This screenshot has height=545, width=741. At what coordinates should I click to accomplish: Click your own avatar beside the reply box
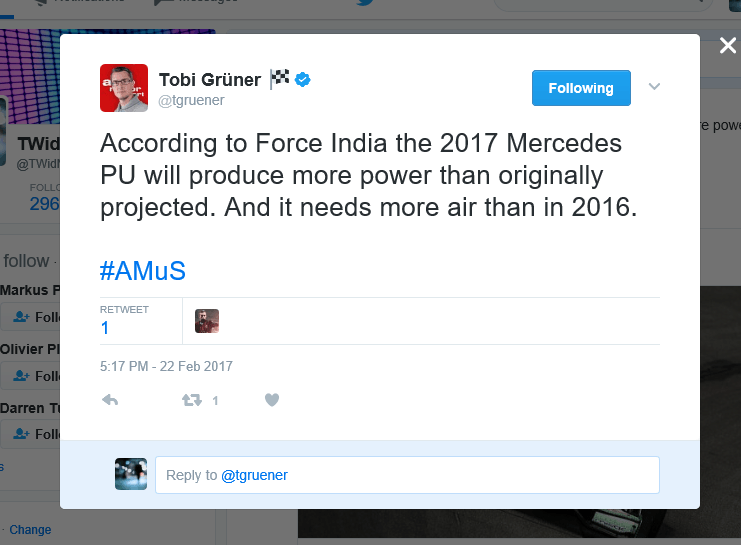pos(131,474)
